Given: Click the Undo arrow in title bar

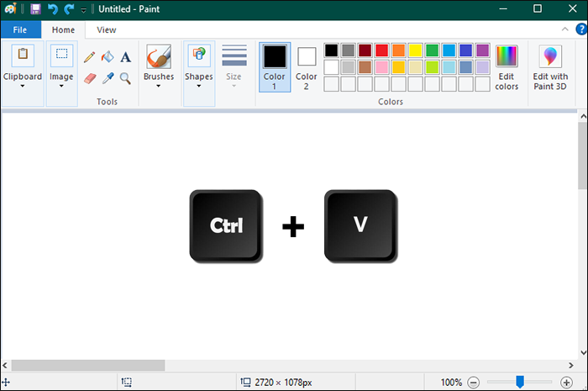Looking at the screenshot, I should [x=52, y=9].
